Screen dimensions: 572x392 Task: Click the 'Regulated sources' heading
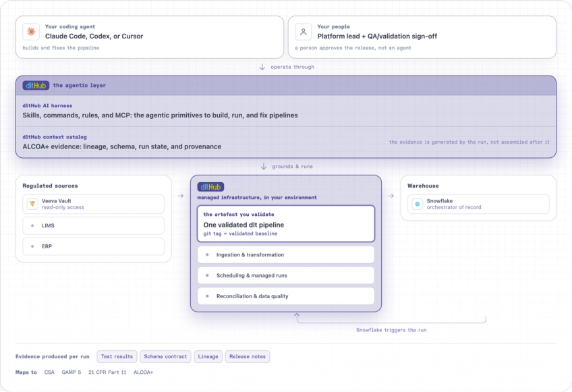[x=51, y=186]
